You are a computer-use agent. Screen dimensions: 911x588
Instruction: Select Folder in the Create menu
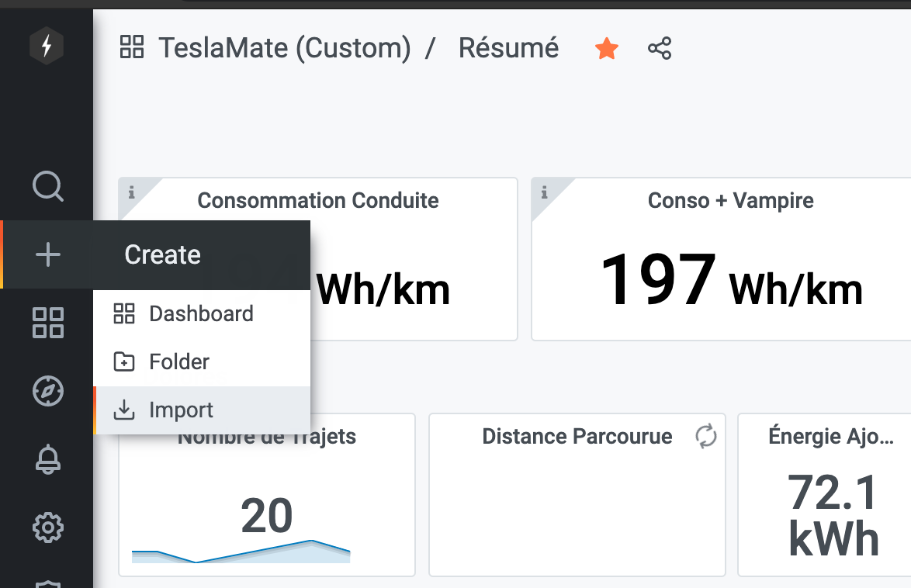pyautogui.click(x=202, y=362)
